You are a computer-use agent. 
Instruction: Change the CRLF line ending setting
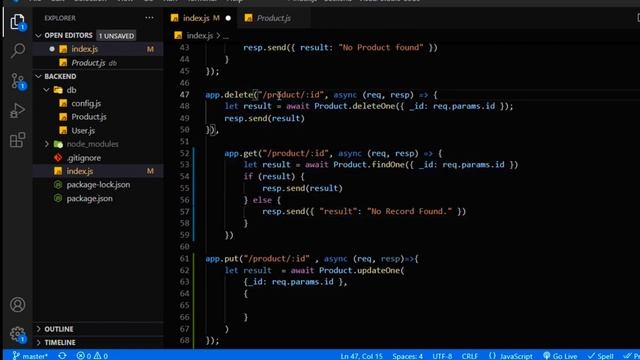point(470,356)
